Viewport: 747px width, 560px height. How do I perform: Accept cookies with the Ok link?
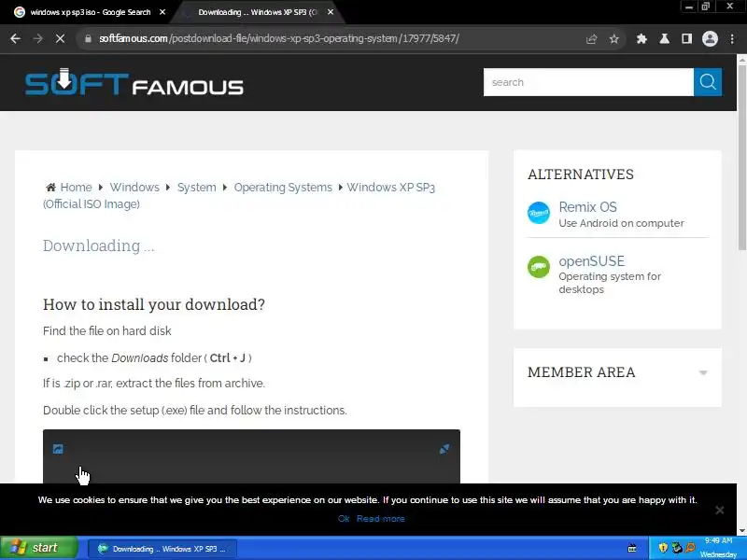(x=344, y=519)
